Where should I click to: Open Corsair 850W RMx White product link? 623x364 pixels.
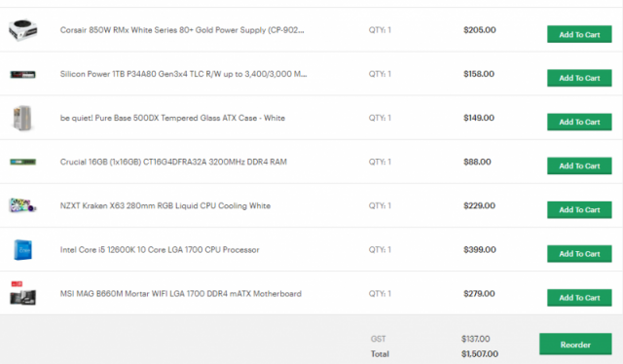182,30
